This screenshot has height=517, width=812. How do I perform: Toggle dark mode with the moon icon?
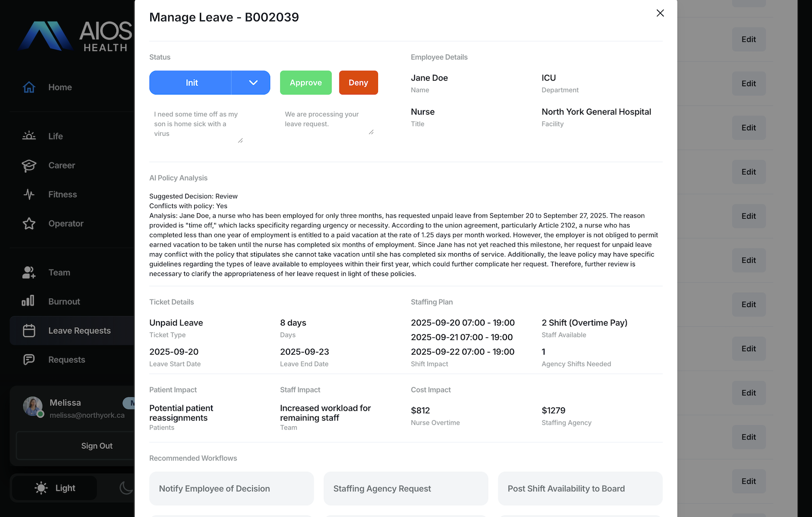[x=126, y=488]
